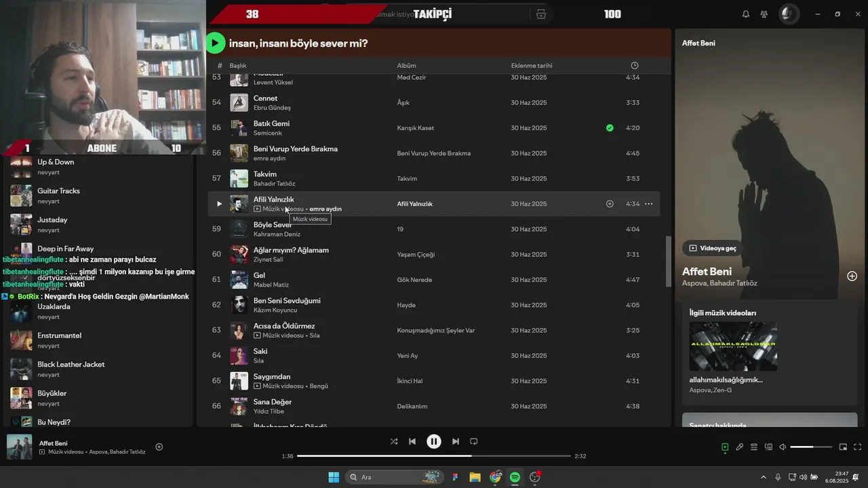Open more options for Afili Yalnızlık
The image size is (868, 488).
pyautogui.click(x=648, y=204)
